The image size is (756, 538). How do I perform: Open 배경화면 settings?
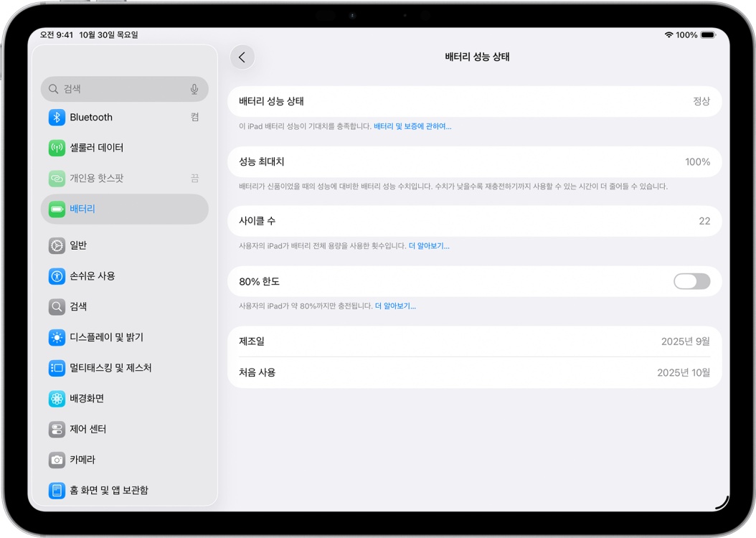coord(124,399)
